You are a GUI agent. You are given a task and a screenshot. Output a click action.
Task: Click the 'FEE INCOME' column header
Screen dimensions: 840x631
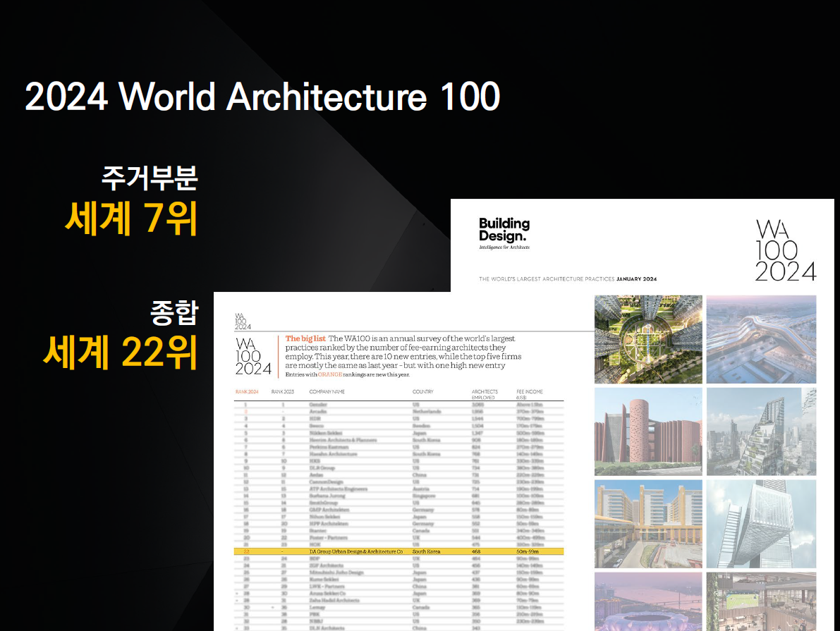[x=529, y=394]
